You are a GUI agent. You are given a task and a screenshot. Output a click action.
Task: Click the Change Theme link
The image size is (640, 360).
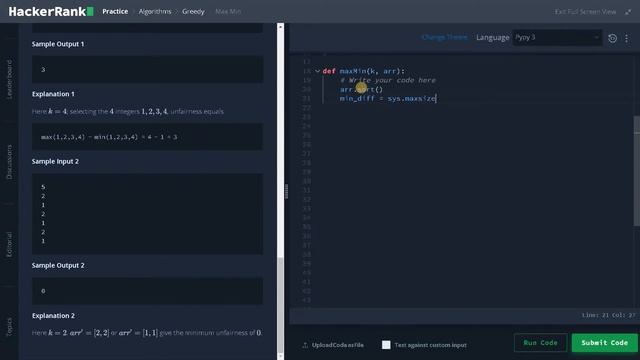[x=444, y=37]
